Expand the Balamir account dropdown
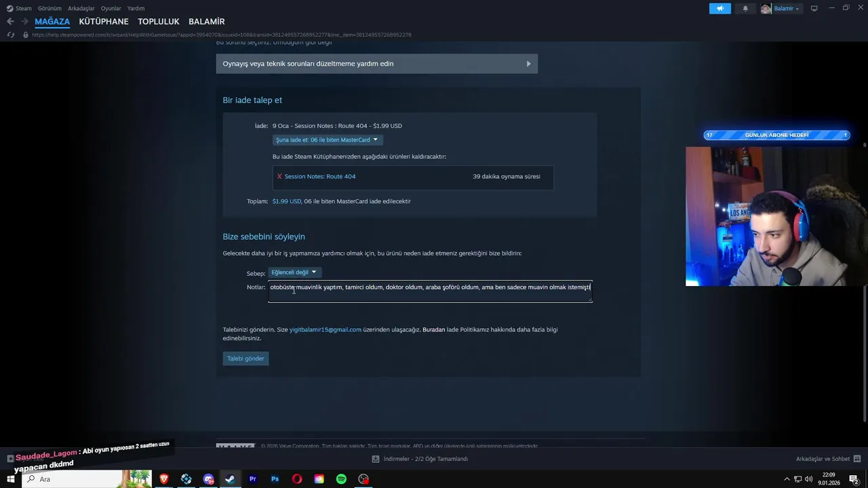Screen dimensions: 868x488 [787, 8]
